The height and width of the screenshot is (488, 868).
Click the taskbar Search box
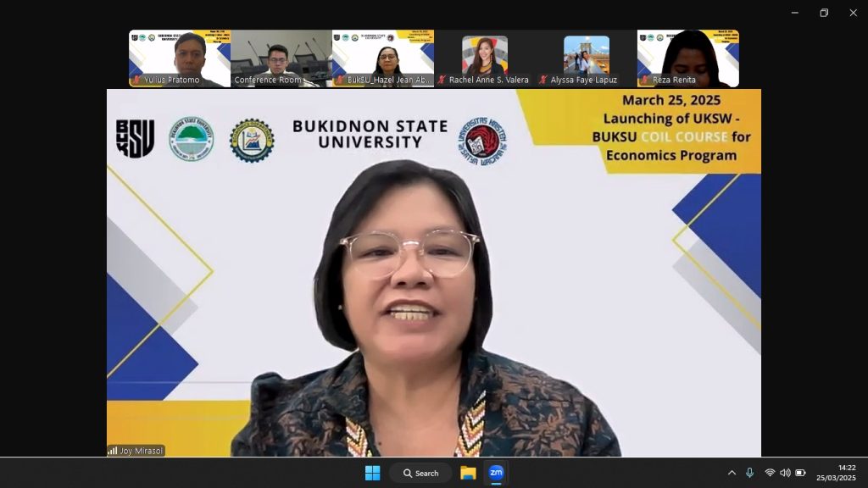(421, 473)
